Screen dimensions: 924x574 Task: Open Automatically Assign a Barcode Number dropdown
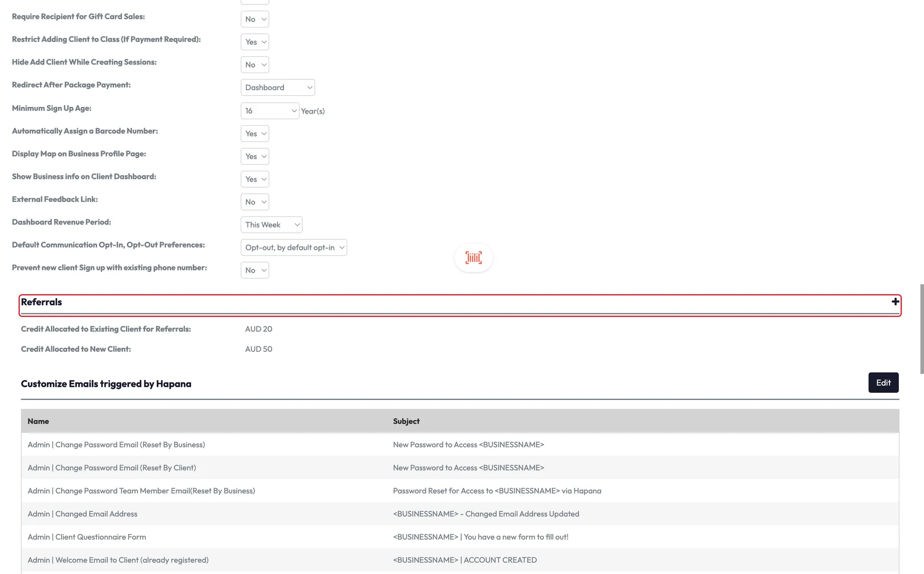point(255,134)
